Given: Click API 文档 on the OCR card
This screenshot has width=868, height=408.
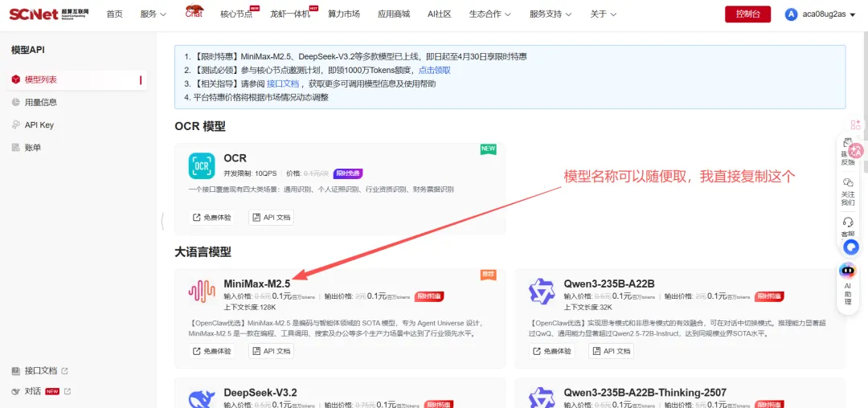Looking at the screenshot, I should [x=272, y=218].
